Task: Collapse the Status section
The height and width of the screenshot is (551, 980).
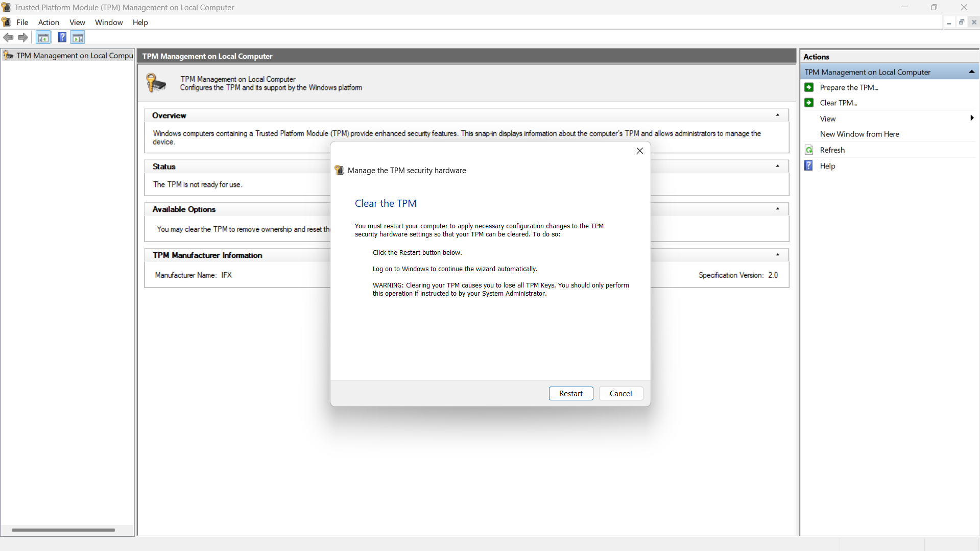Action: [x=778, y=166]
